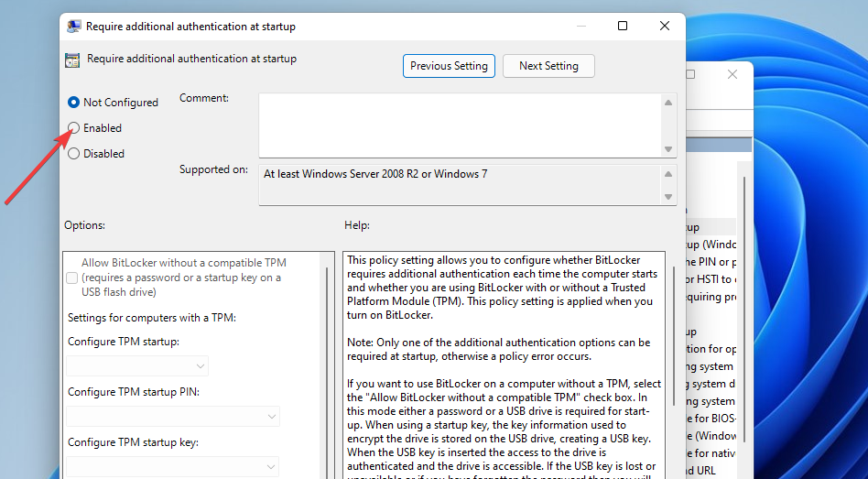The width and height of the screenshot is (868, 479).
Task: Go to Previous Setting
Action: point(449,66)
